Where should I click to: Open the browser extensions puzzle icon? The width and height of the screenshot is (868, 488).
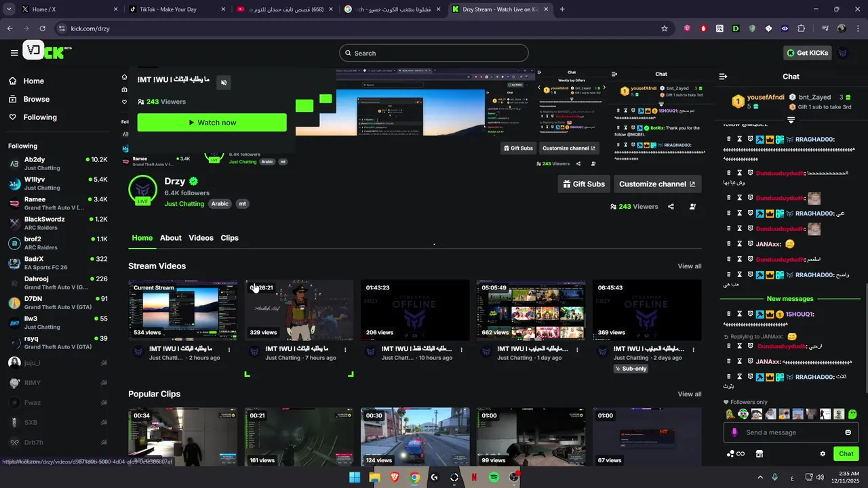[801, 28]
